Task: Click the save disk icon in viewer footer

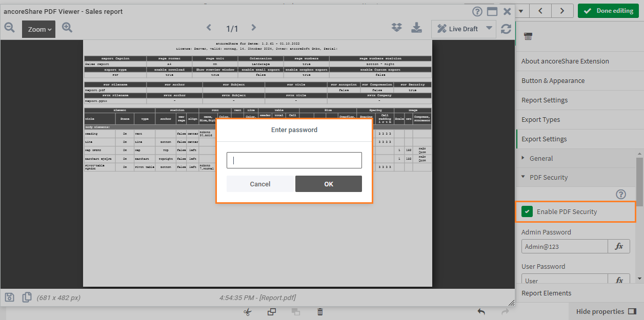Action: click(10, 297)
